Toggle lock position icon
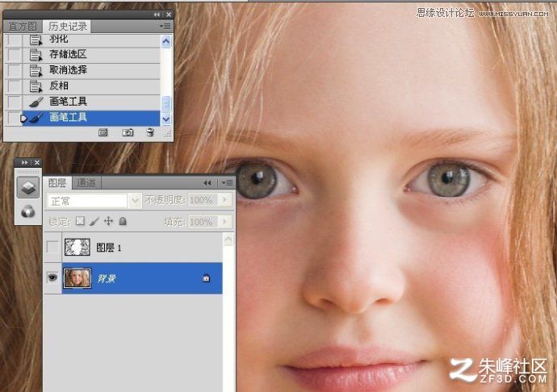The image size is (557, 392). (x=108, y=221)
